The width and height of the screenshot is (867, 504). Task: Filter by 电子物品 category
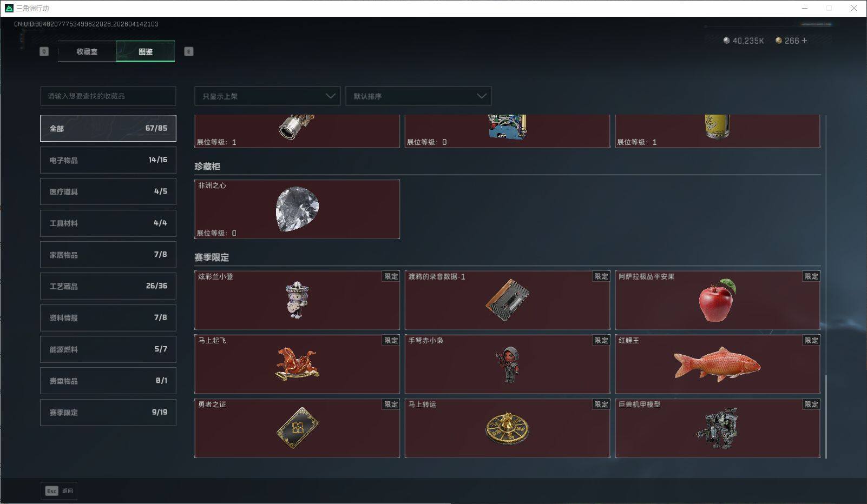tap(108, 160)
